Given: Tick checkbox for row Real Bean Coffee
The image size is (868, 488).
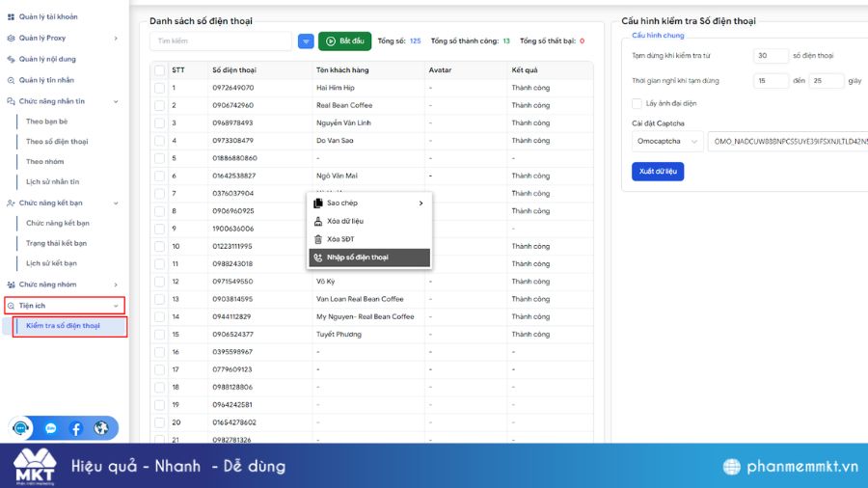Looking at the screenshot, I should (159, 105).
